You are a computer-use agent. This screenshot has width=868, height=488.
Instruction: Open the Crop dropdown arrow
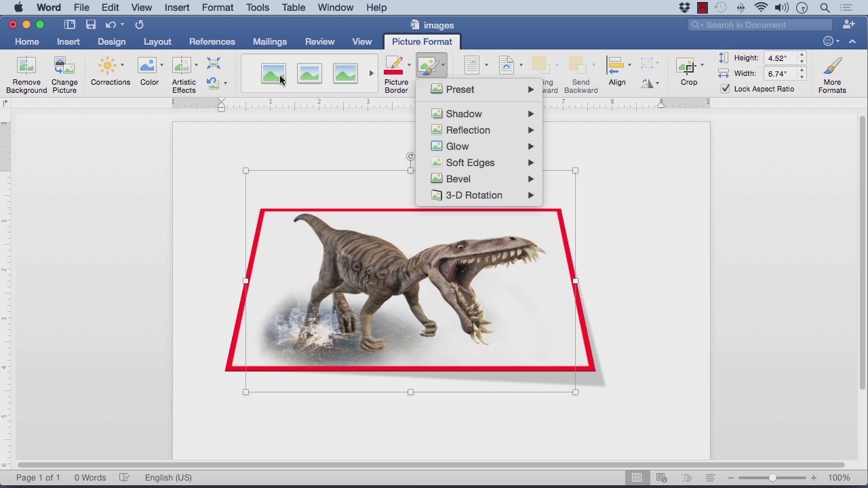coord(702,66)
